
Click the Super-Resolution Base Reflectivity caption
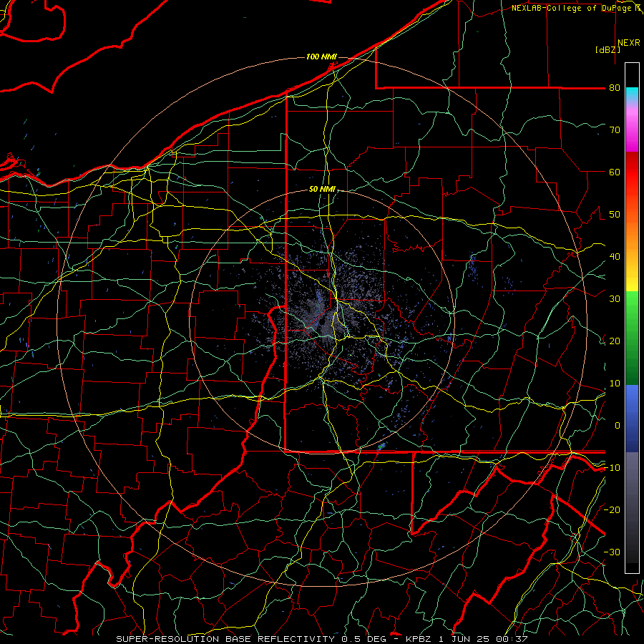pyautogui.click(x=321, y=639)
